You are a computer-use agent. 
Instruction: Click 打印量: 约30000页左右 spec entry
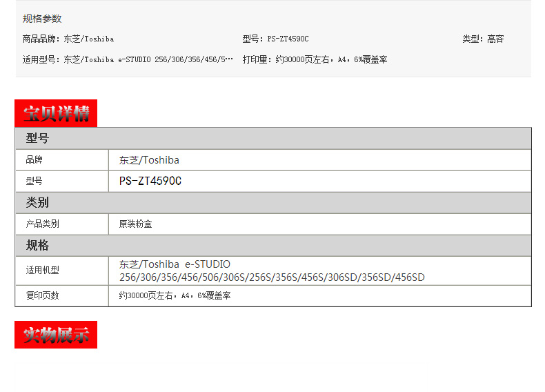tap(315, 59)
